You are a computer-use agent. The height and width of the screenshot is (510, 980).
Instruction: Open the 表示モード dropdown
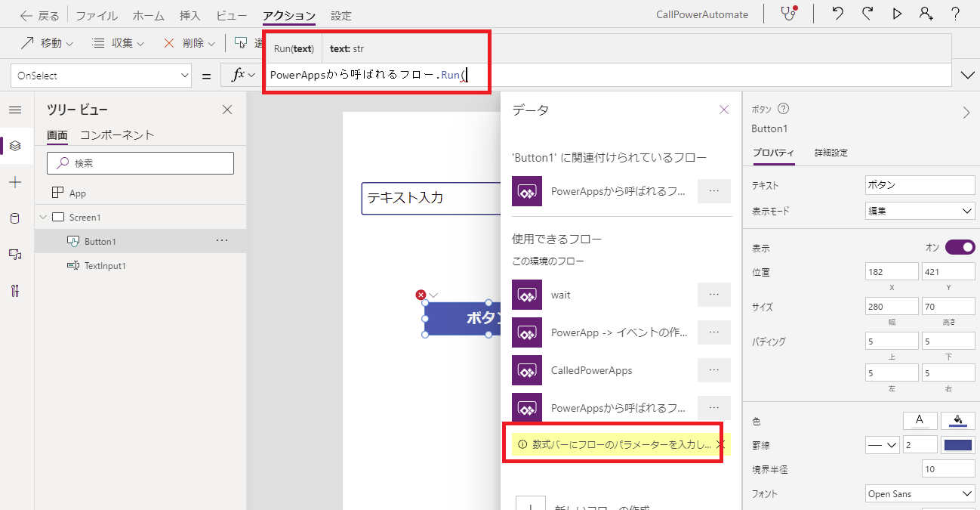point(920,210)
